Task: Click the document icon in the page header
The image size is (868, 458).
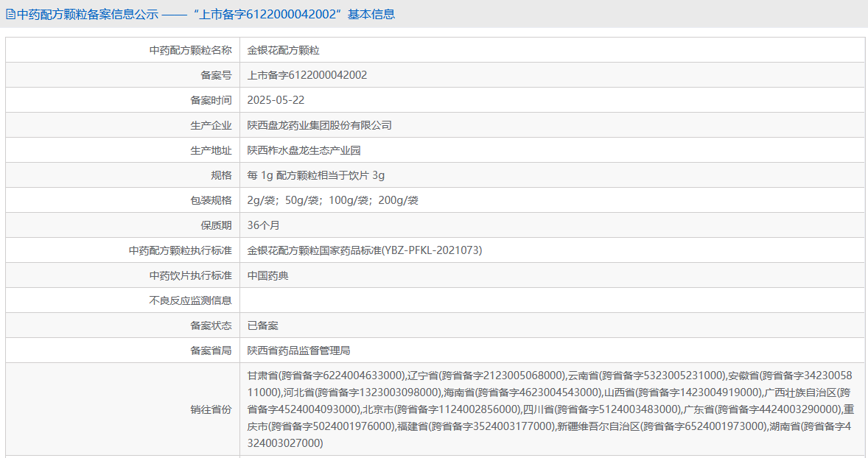Action: (x=10, y=14)
